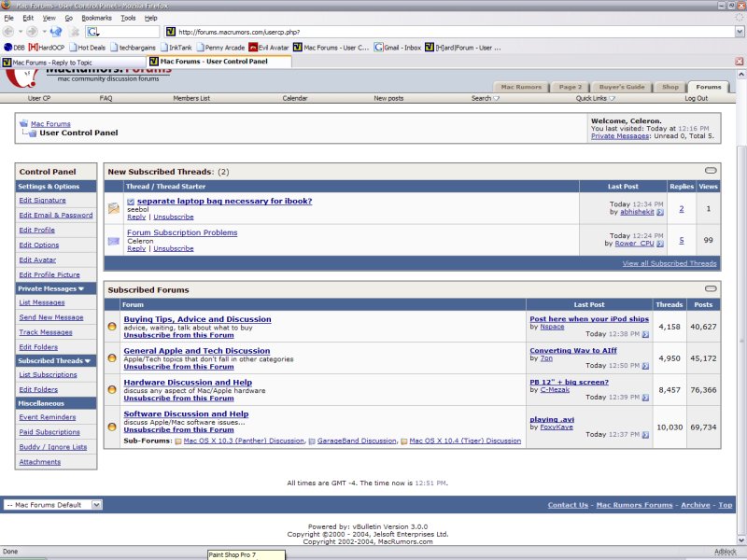Screen dimensions: 747x560
Task: Click the Google search engine icon
Action: pos(92,32)
